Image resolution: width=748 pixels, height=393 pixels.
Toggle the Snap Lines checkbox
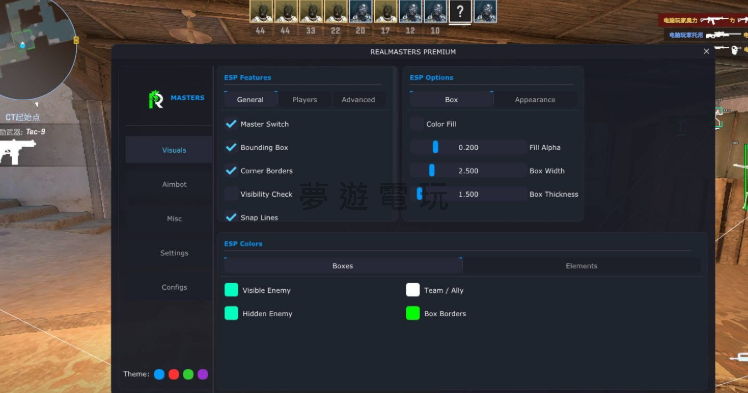coord(231,217)
